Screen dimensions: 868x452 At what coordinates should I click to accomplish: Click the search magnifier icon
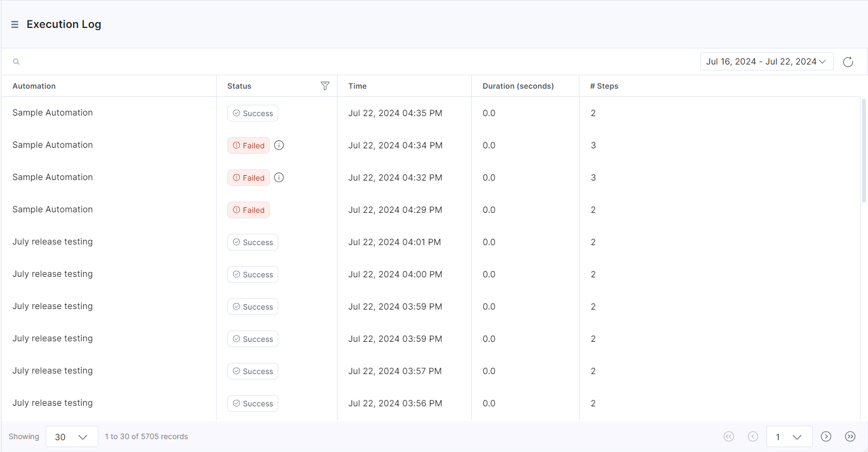tap(16, 62)
